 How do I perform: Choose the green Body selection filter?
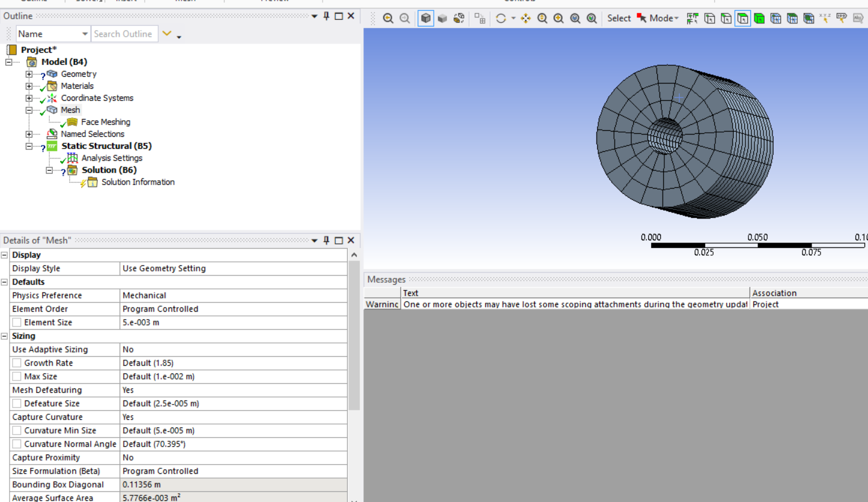[759, 18]
